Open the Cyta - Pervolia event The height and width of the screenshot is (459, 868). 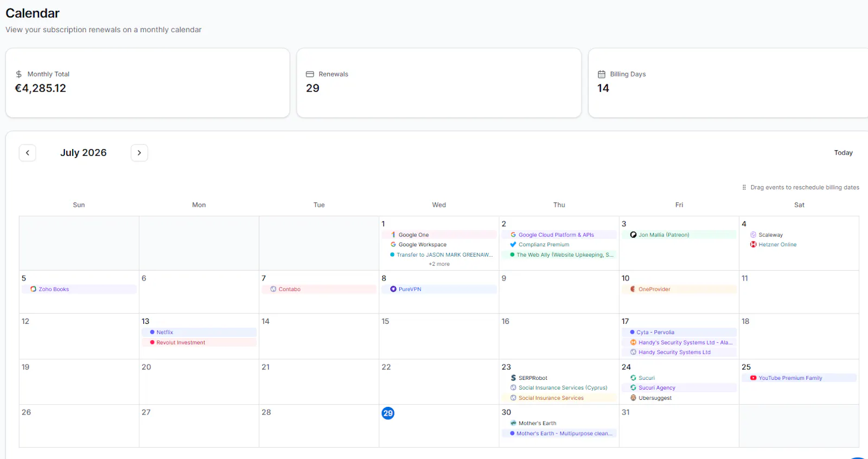[x=679, y=332]
